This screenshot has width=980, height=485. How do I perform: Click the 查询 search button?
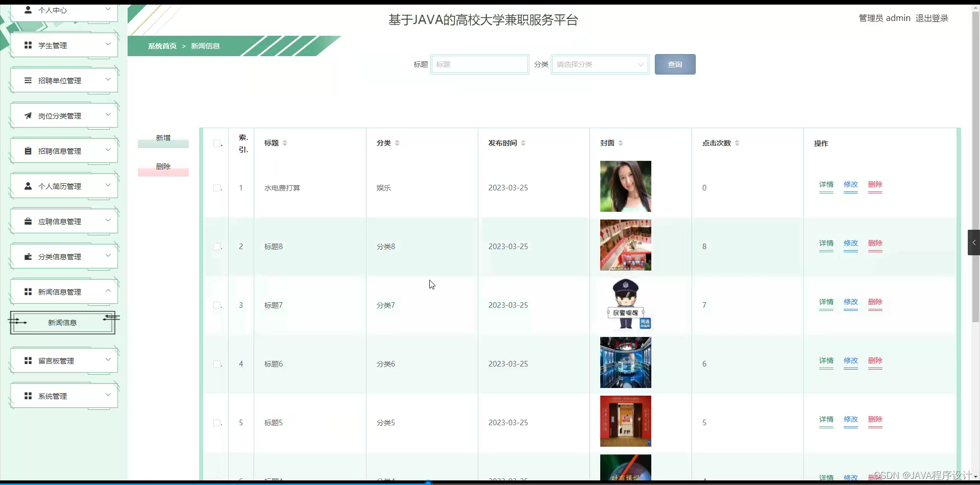675,64
